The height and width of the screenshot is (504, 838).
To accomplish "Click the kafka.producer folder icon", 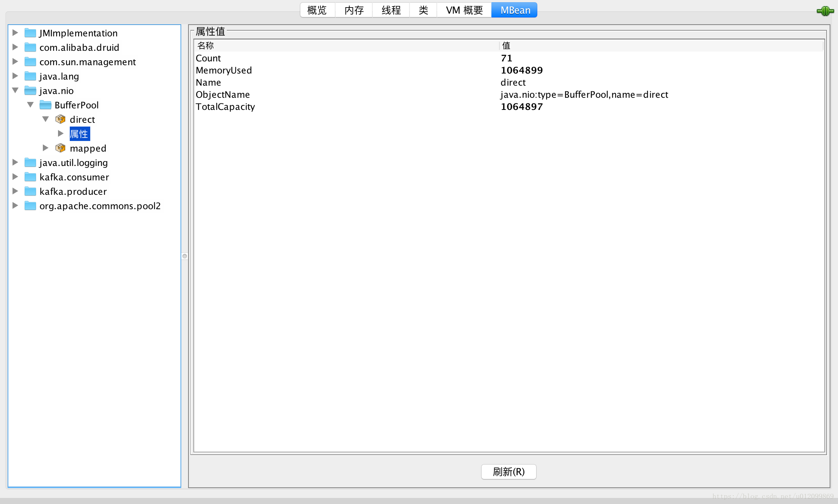I will 30,191.
